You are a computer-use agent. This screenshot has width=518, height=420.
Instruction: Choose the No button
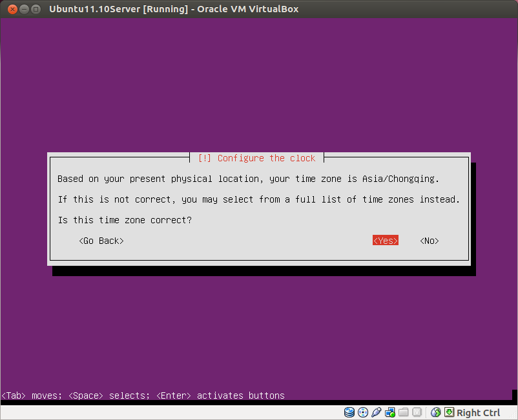428,240
